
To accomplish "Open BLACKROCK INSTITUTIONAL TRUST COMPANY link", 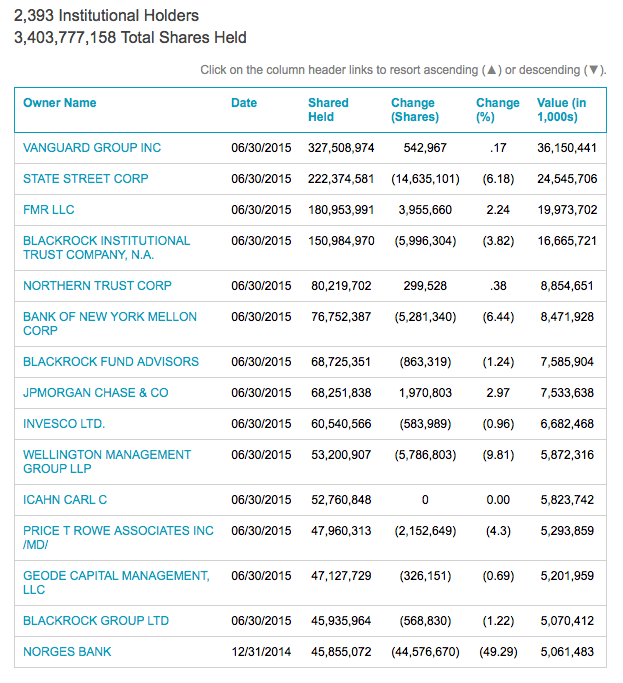I will point(107,247).
